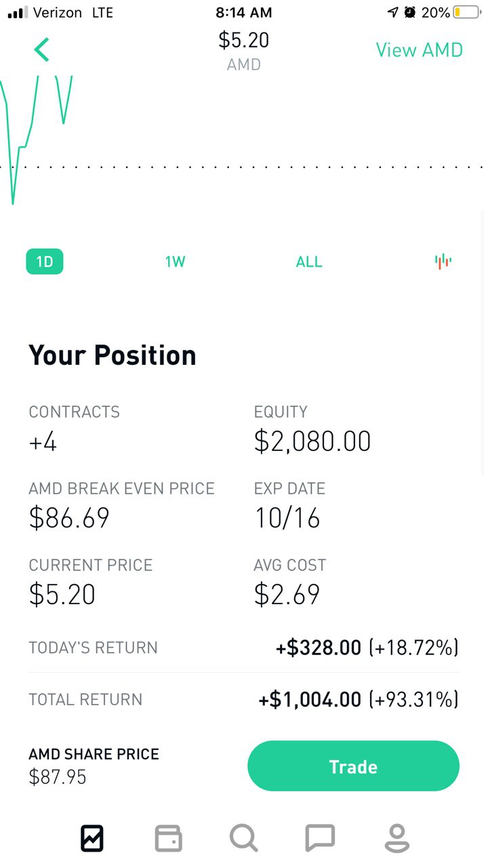Open the Messages chat bubble tab
Screen dimensions: 488x868
[x=320, y=838]
